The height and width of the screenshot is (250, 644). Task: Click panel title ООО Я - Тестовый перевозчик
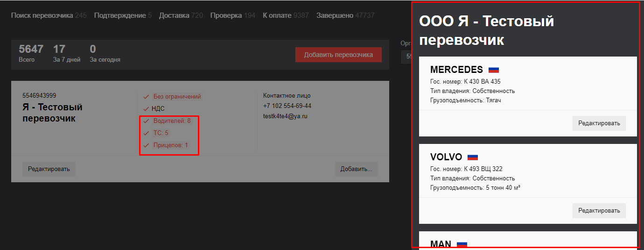click(486, 30)
